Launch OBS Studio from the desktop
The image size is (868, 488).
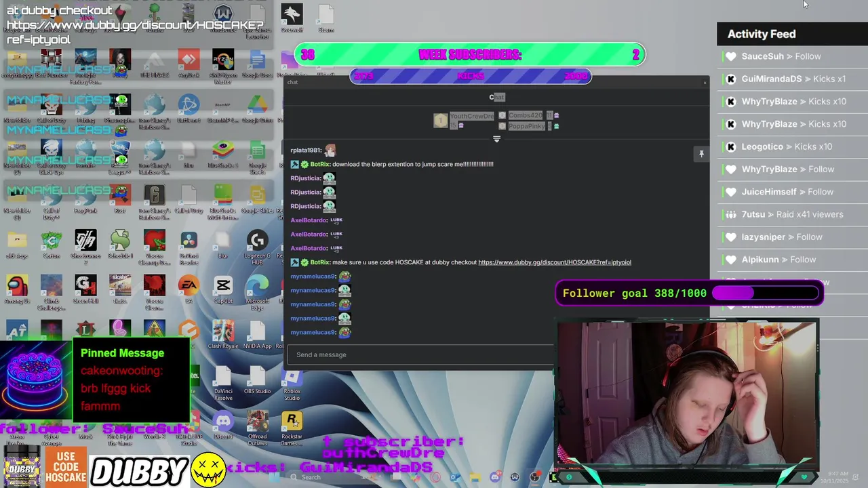point(257,380)
